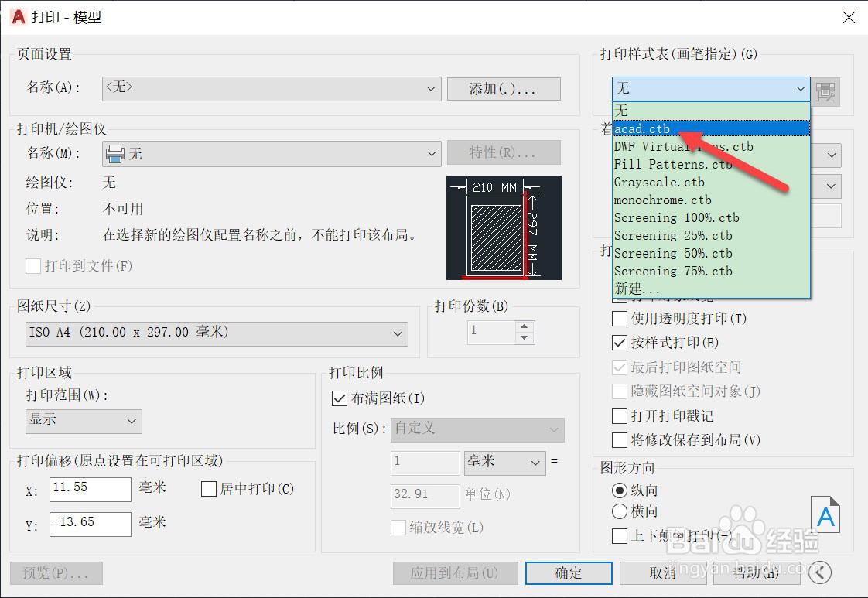Select Grayscale.ctb plot style
Screen dimensions: 868x598
[711, 182]
